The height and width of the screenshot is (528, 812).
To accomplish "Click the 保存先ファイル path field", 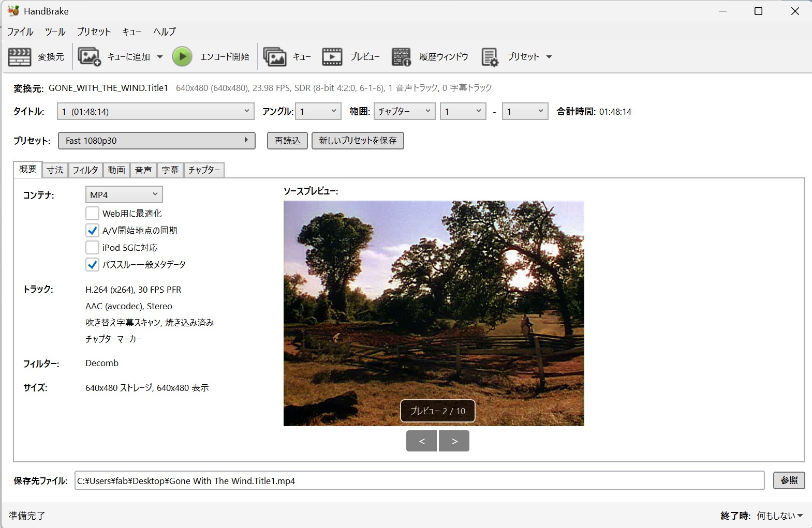I will [419, 480].
